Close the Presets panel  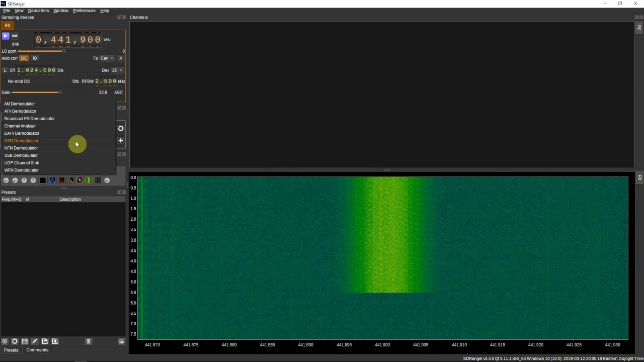(124, 193)
